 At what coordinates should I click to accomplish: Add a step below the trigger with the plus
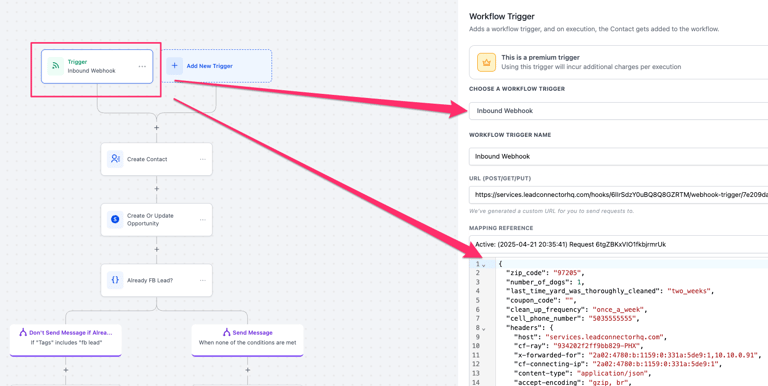[x=157, y=127]
